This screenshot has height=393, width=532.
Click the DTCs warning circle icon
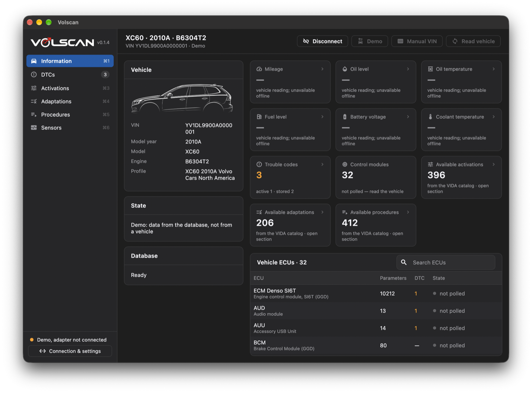(34, 75)
